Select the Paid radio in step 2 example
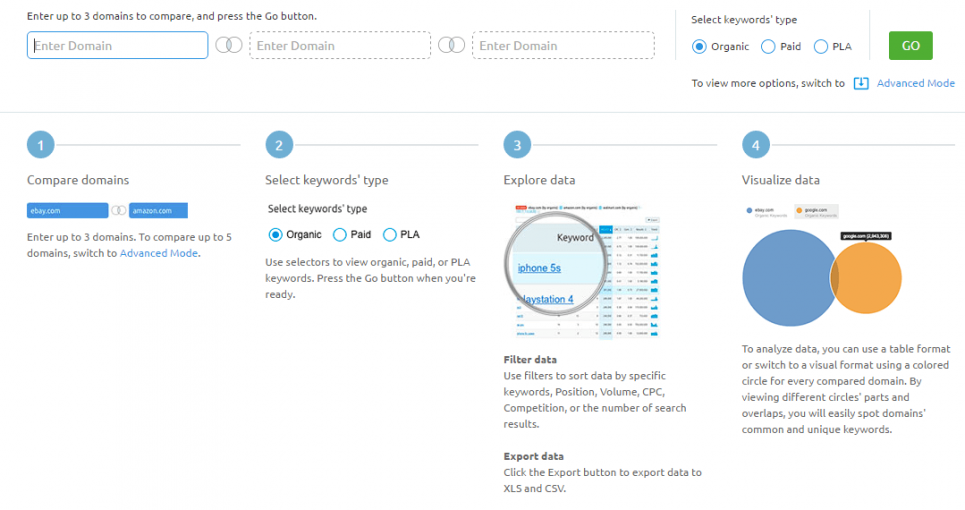The height and width of the screenshot is (510, 965). click(340, 235)
